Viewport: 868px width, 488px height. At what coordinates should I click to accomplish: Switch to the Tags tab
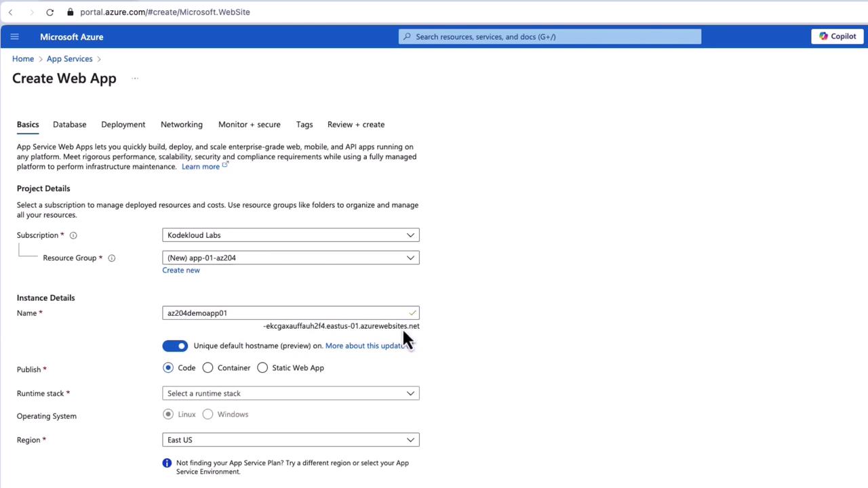304,125
